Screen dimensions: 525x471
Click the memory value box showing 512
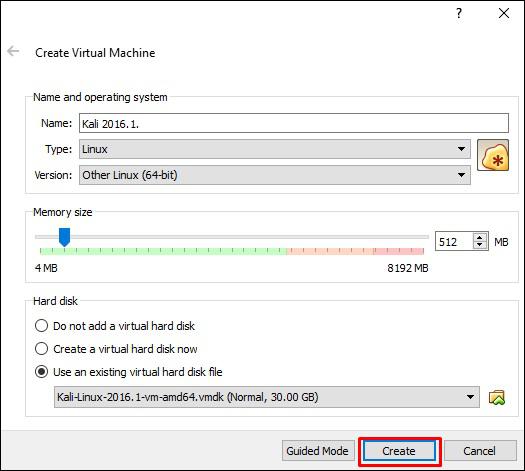click(454, 241)
